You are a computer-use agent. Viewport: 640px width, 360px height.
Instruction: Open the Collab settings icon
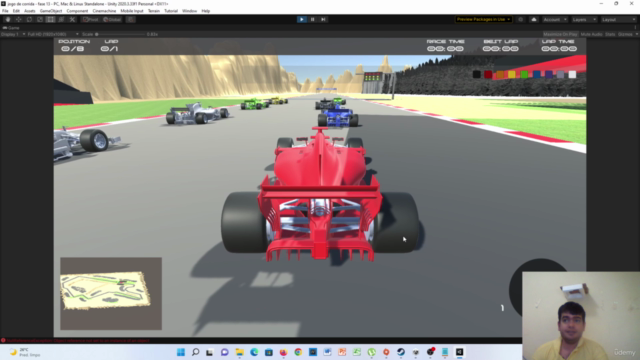tap(520, 19)
